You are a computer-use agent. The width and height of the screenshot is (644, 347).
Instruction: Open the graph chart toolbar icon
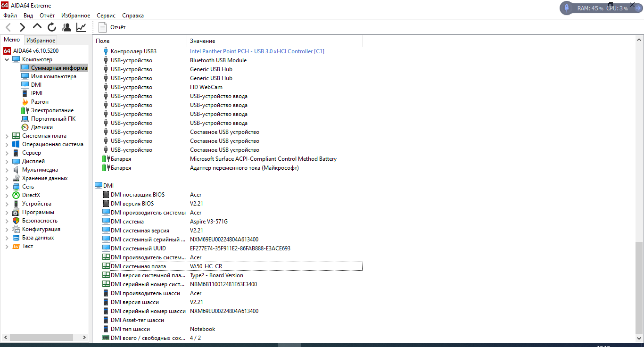[x=81, y=27]
